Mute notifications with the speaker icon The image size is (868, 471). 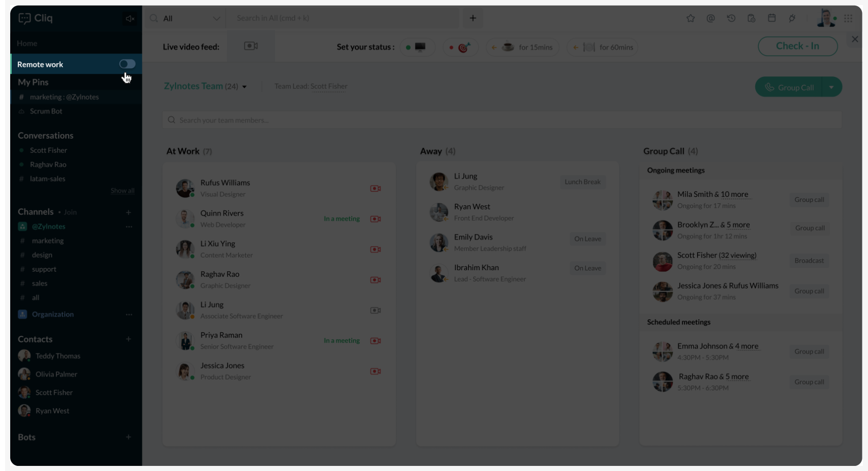(130, 18)
